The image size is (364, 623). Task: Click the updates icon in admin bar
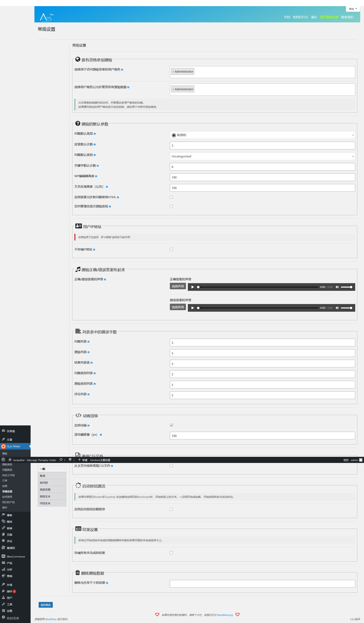61,460
